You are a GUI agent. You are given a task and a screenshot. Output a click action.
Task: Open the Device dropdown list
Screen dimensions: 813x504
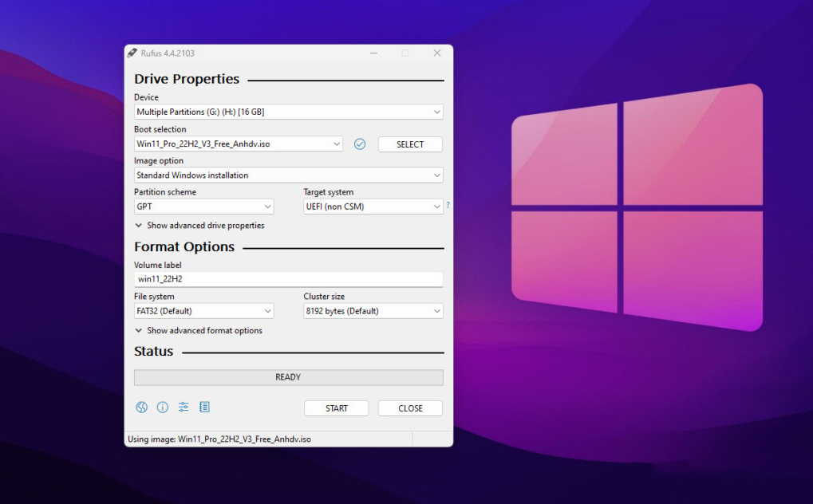point(288,112)
